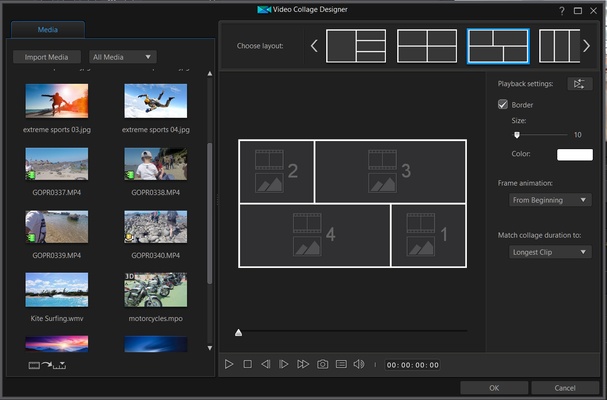Step forward to next frame
607x400 pixels.
pyautogui.click(x=284, y=365)
